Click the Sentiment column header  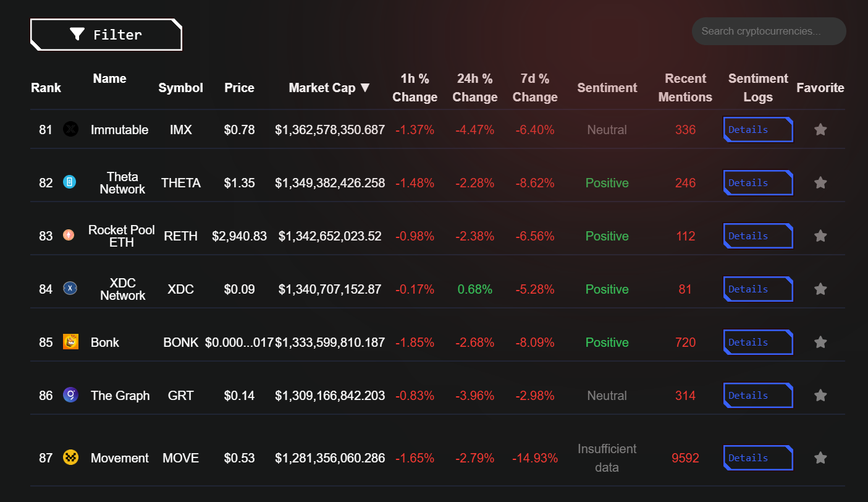coord(607,88)
